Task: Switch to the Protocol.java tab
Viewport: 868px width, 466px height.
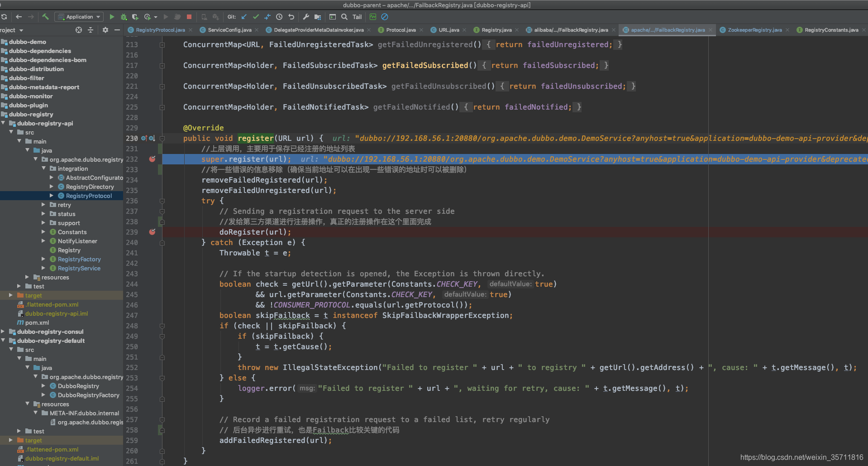Action: pos(401,30)
